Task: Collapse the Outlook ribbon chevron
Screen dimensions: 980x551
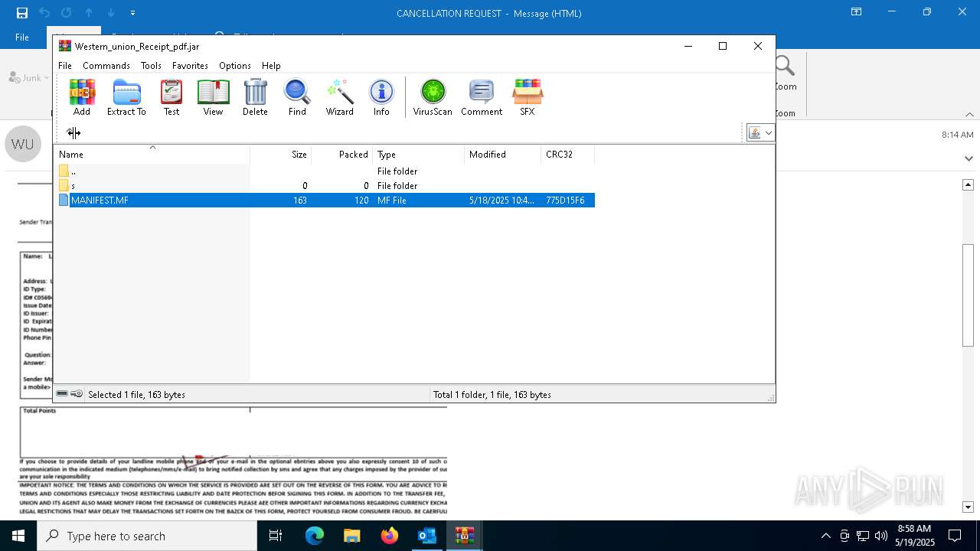Action: click(x=969, y=114)
